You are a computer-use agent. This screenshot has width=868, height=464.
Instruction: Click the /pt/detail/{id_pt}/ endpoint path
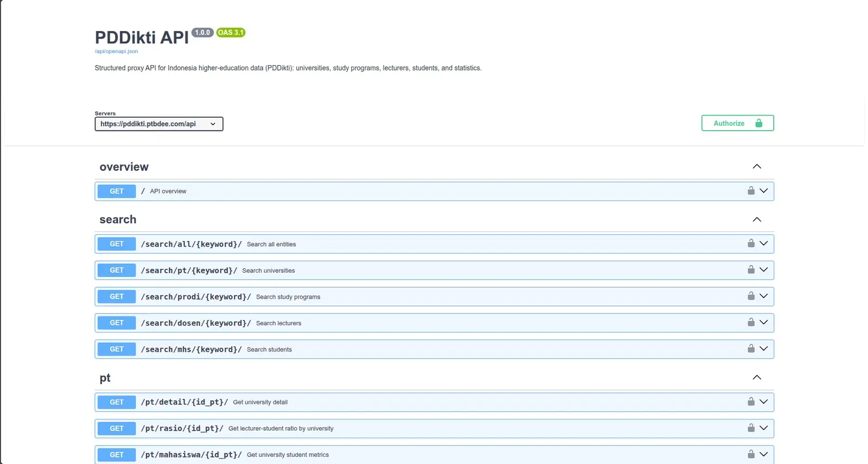184,402
